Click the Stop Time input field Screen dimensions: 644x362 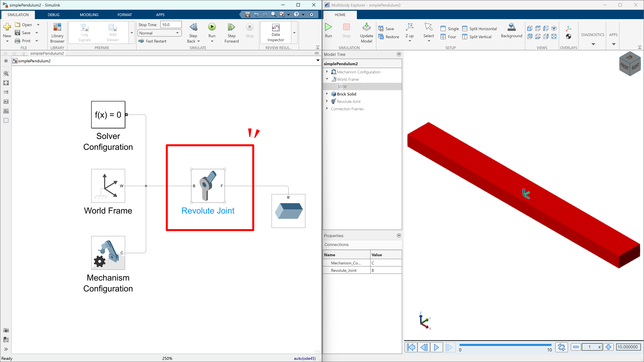pos(171,25)
